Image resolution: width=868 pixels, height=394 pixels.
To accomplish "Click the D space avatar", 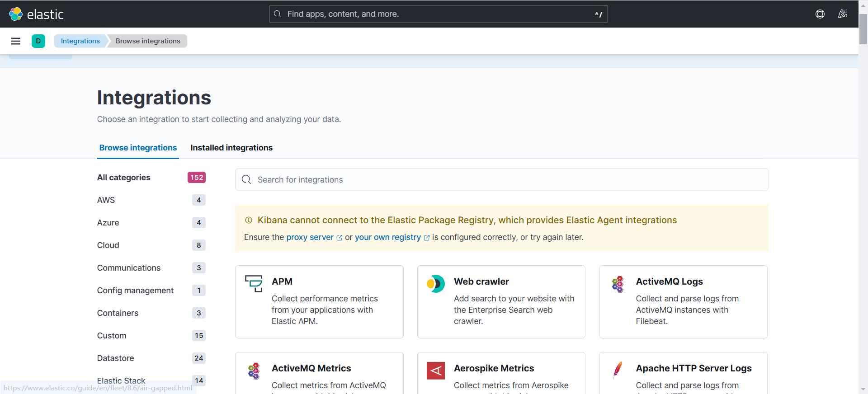I will (38, 41).
